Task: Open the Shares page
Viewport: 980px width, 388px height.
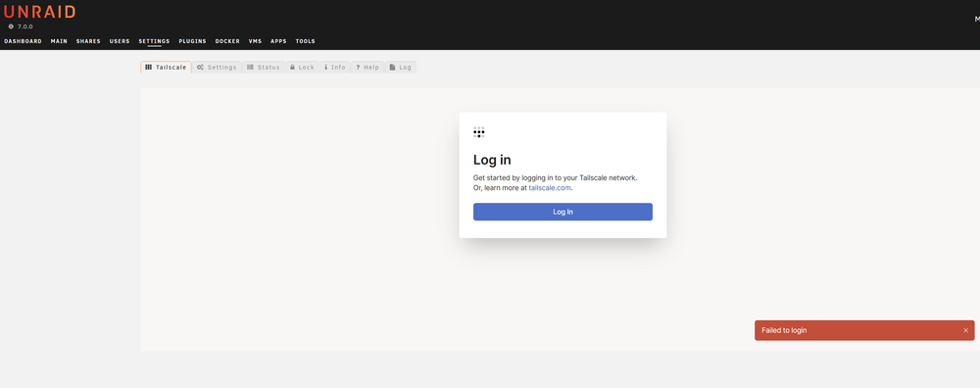Action: [88, 41]
